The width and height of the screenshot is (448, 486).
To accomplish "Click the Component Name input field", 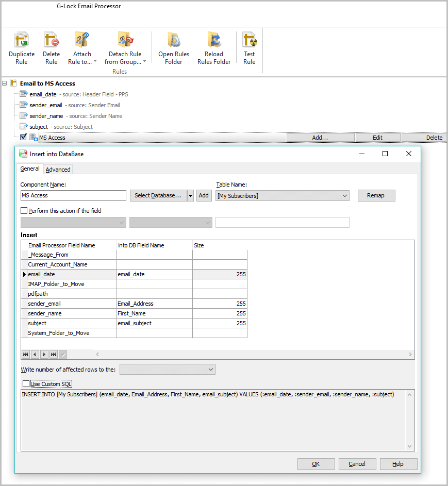I will click(x=73, y=195).
